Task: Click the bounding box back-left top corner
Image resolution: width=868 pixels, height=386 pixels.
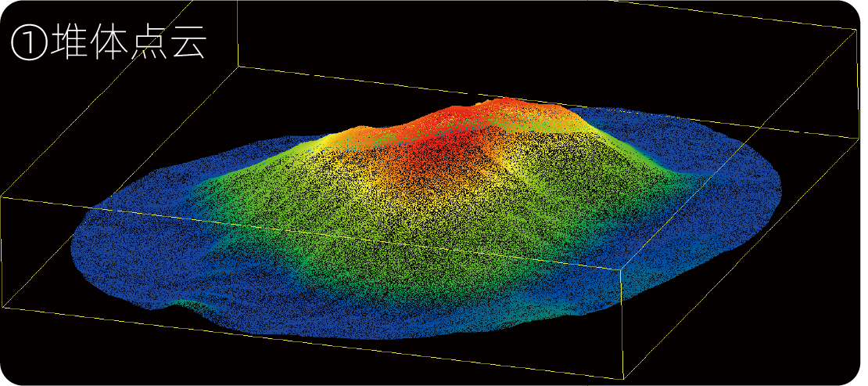Action: (x=238, y=67)
